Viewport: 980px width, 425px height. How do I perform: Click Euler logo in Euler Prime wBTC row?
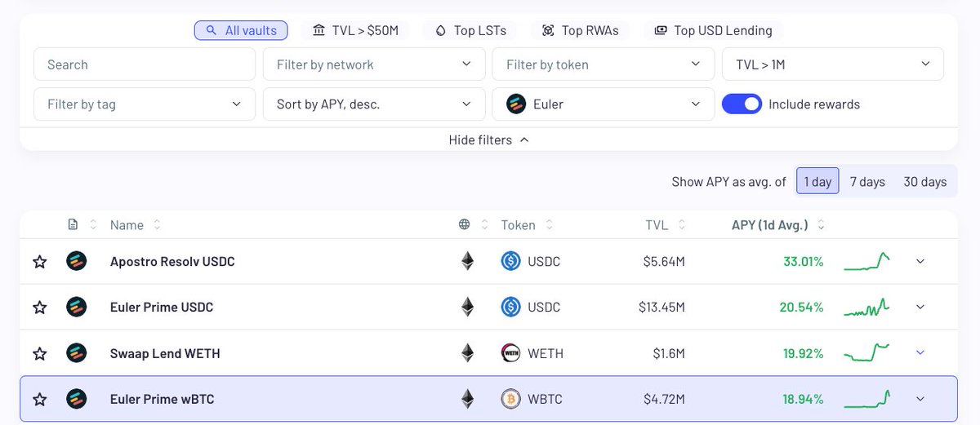pos(76,399)
